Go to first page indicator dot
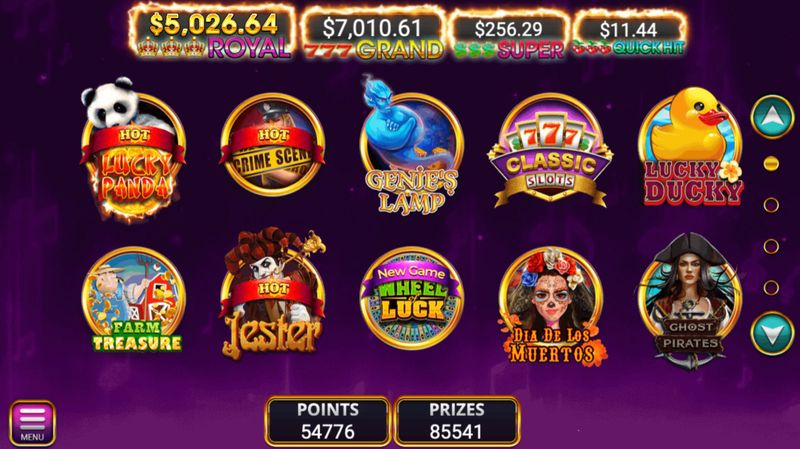The height and width of the screenshot is (449, 800). [x=771, y=163]
